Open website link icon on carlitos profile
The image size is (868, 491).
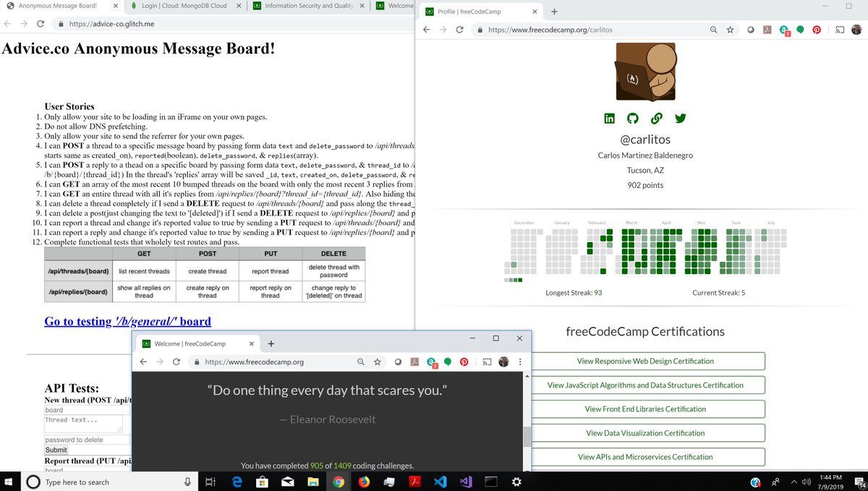click(657, 119)
